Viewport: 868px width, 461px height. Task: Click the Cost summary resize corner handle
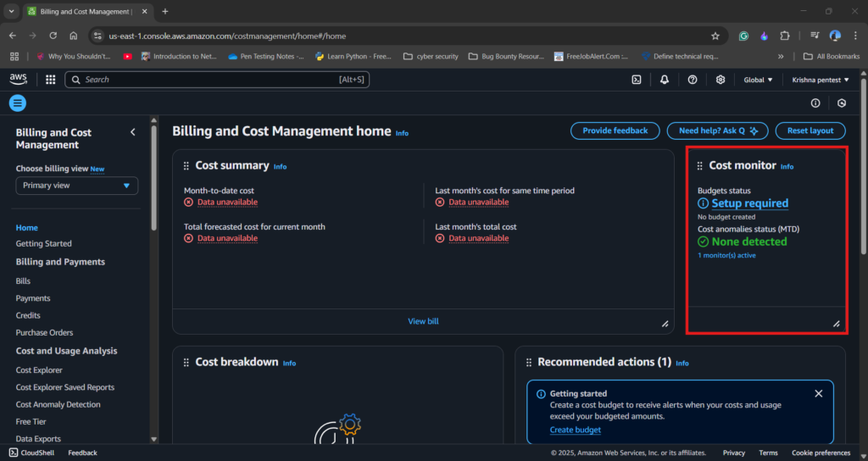[665, 324]
